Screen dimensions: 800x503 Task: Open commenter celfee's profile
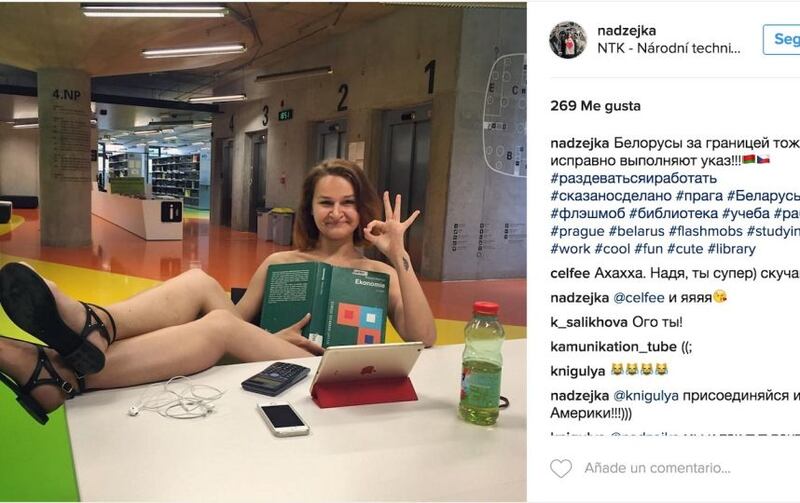[x=570, y=273]
